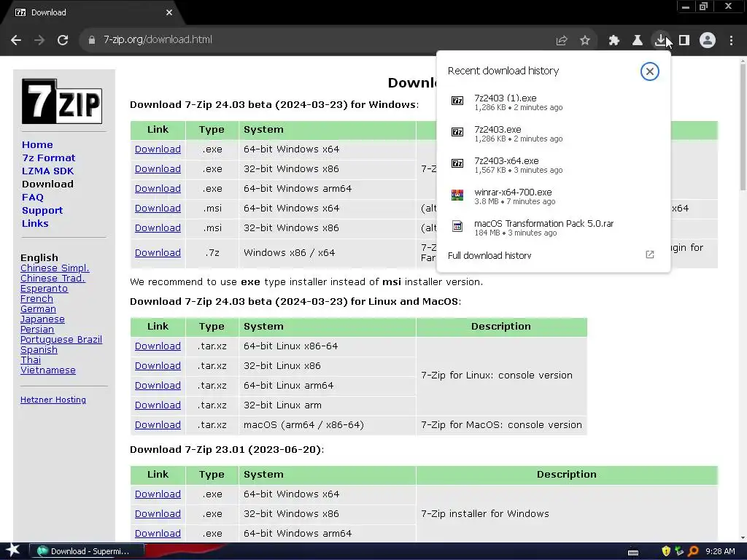Click the 7z2403.exe file icon
This screenshot has width=747, height=560.
(457, 132)
